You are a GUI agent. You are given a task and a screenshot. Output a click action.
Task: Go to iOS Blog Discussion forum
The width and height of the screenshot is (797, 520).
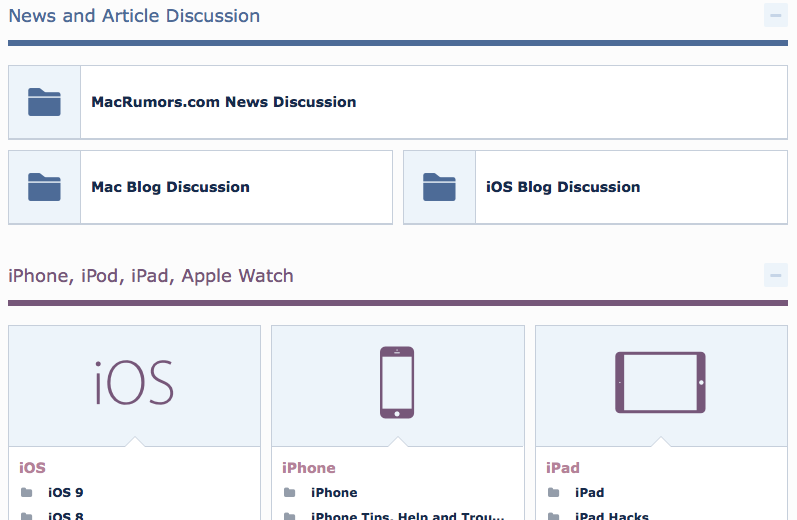coord(563,187)
